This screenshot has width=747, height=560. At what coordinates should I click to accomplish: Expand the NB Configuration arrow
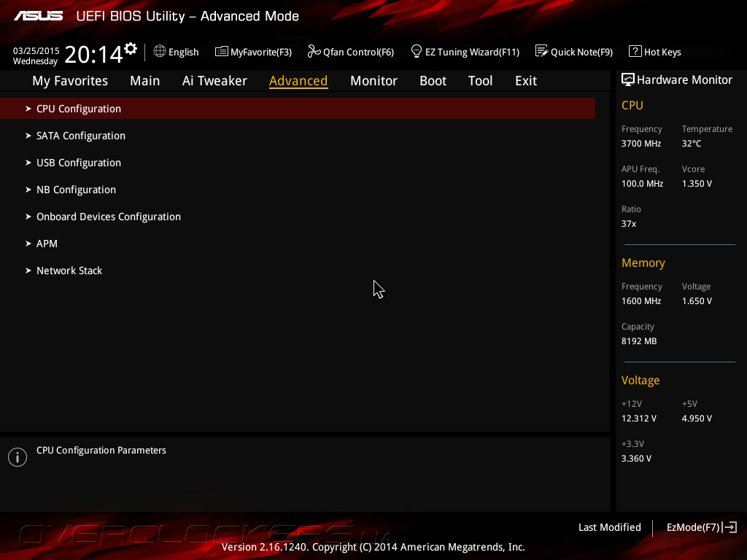28,190
